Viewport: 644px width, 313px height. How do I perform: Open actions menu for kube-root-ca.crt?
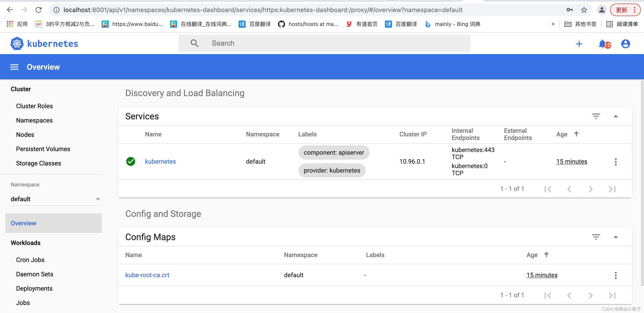616,275
